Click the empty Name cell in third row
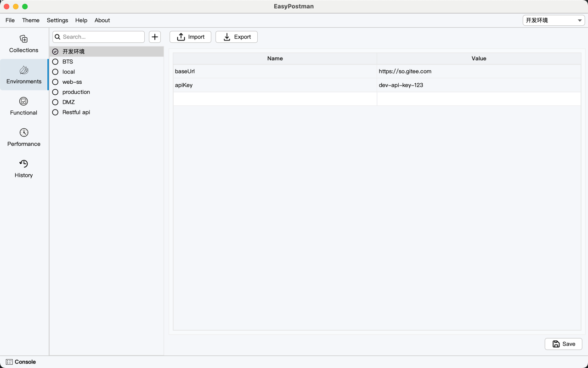Viewport: 588px width, 368px height. tap(275, 99)
